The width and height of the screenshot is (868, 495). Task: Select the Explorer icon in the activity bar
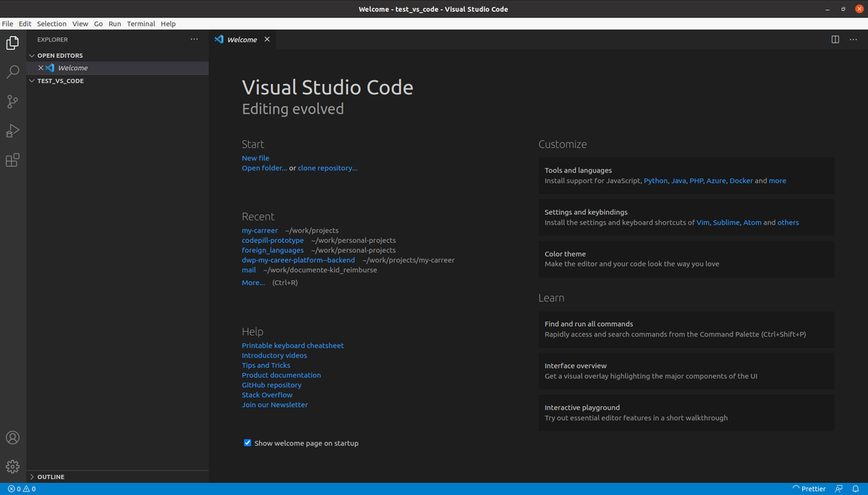click(12, 43)
